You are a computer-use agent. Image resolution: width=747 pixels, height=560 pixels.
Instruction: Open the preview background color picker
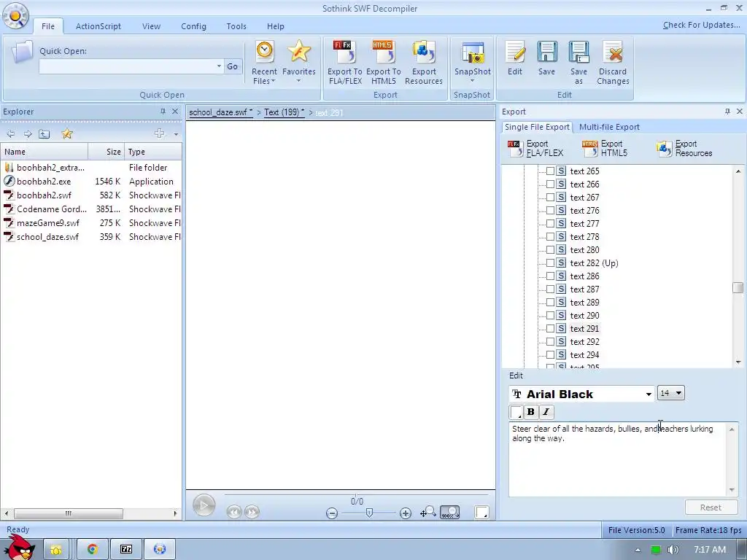(x=481, y=513)
